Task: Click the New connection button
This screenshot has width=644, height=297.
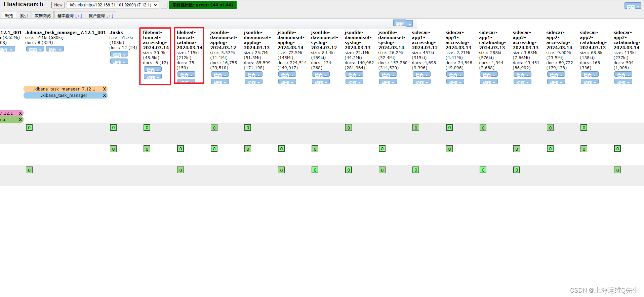Action: (58, 5)
